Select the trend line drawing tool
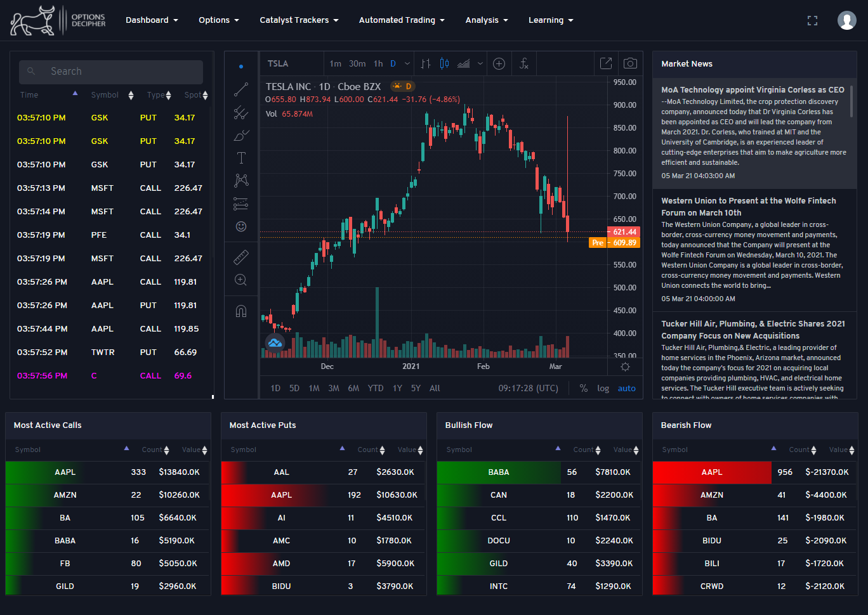This screenshot has width=868, height=615. (x=241, y=89)
